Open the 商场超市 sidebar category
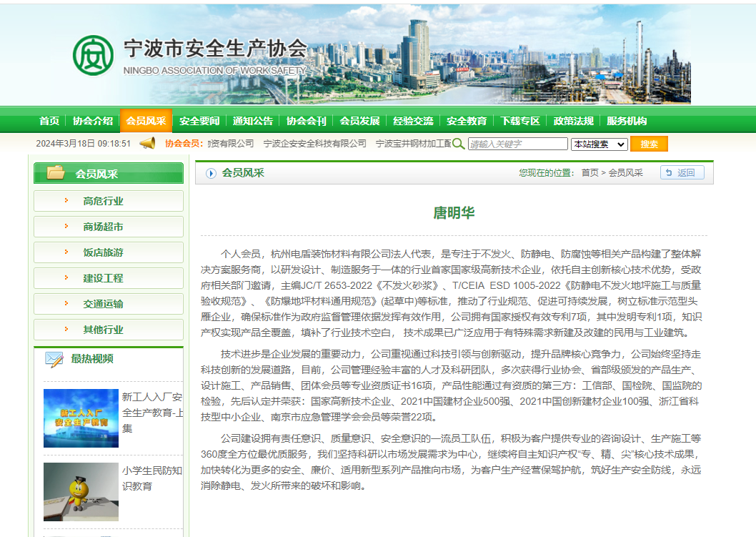 [103, 227]
